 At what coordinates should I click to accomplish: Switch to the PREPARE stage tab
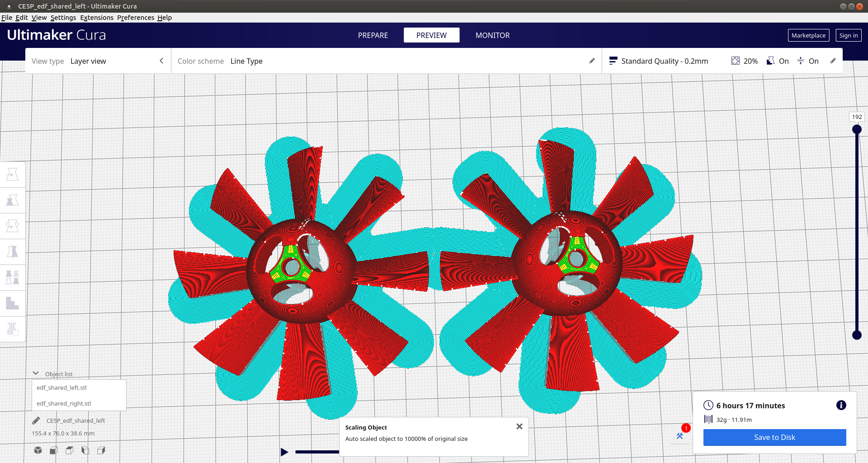pyautogui.click(x=373, y=35)
